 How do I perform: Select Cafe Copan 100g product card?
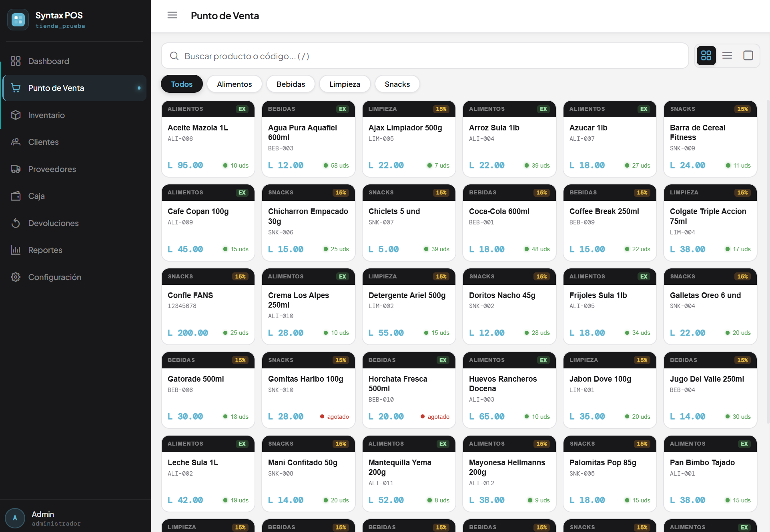pos(208,222)
